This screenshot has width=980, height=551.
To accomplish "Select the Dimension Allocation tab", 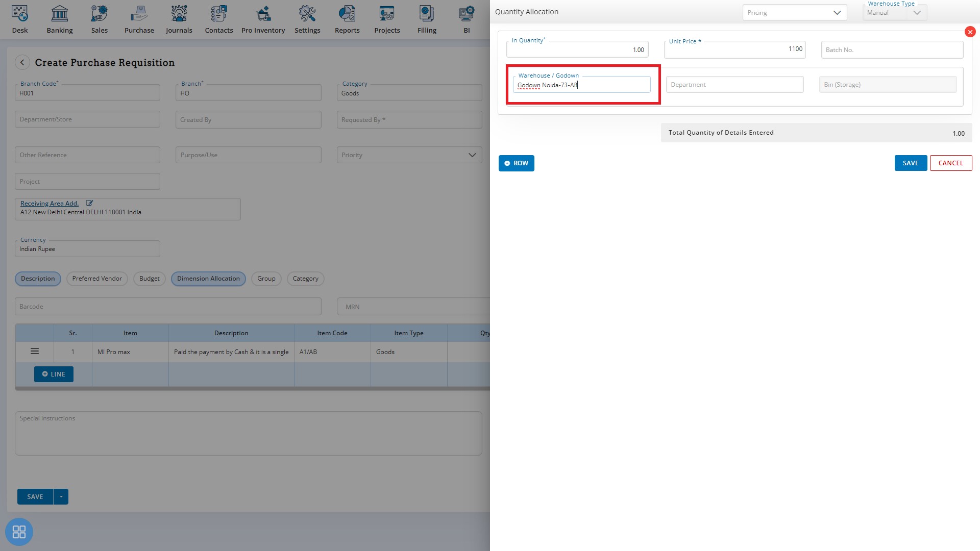I will (208, 279).
